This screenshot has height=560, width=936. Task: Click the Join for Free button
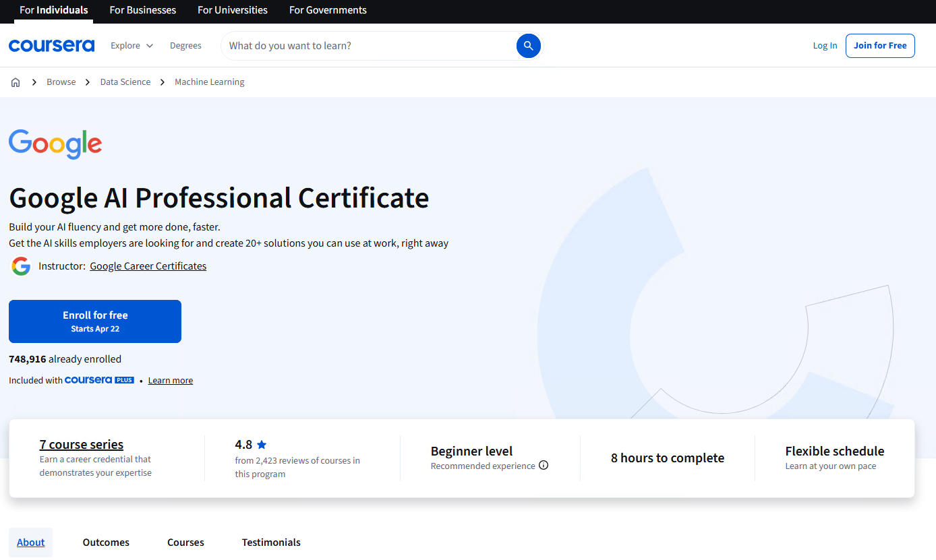(x=879, y=46)
